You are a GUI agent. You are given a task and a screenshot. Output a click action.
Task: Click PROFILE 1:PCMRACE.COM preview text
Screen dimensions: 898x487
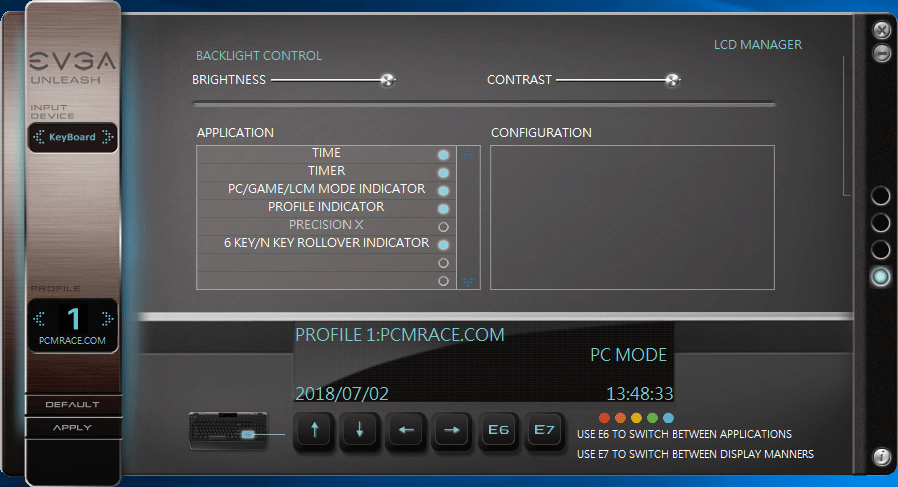[400, 335]
